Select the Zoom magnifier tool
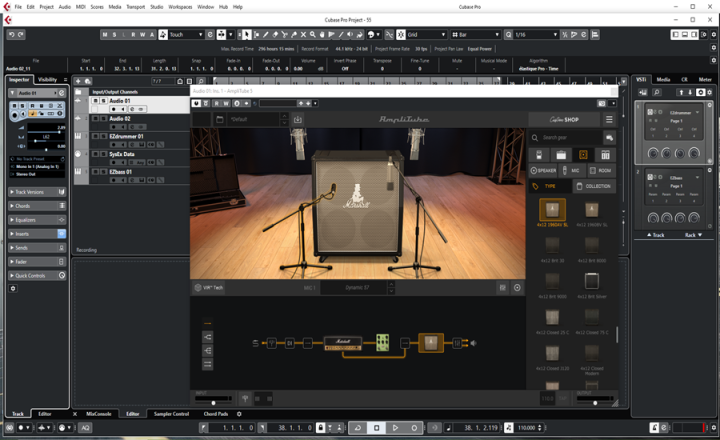 pyautogui.click(x=312, y=34)
